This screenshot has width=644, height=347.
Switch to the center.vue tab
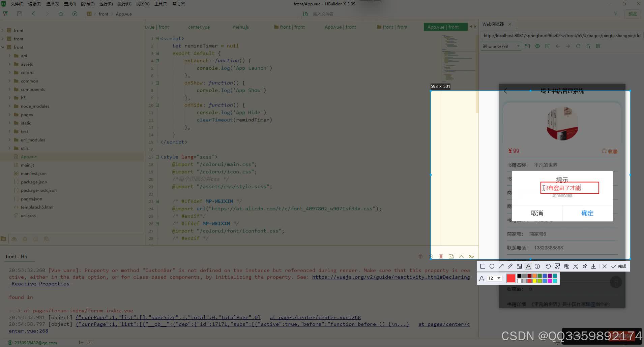[199, 27]
